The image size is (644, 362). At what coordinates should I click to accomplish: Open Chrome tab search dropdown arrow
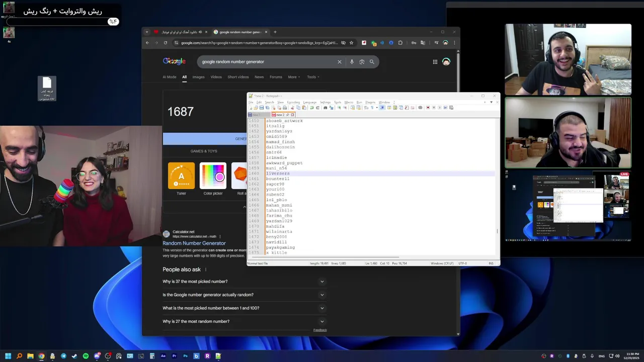tap(147, 32)
